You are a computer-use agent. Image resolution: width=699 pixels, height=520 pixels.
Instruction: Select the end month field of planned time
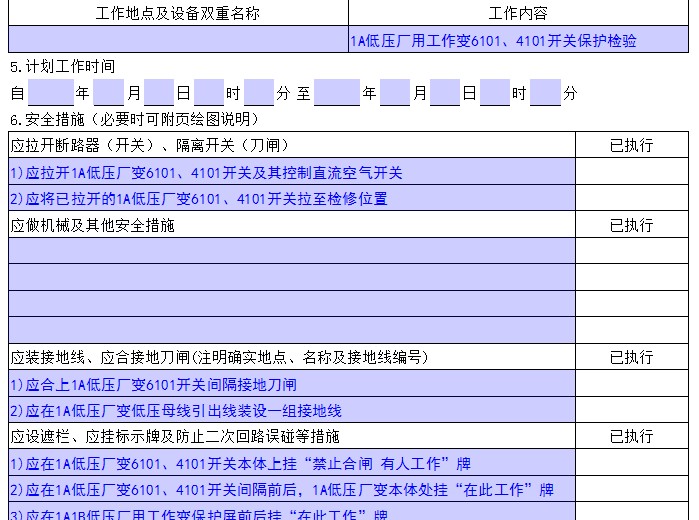[395, 93]
